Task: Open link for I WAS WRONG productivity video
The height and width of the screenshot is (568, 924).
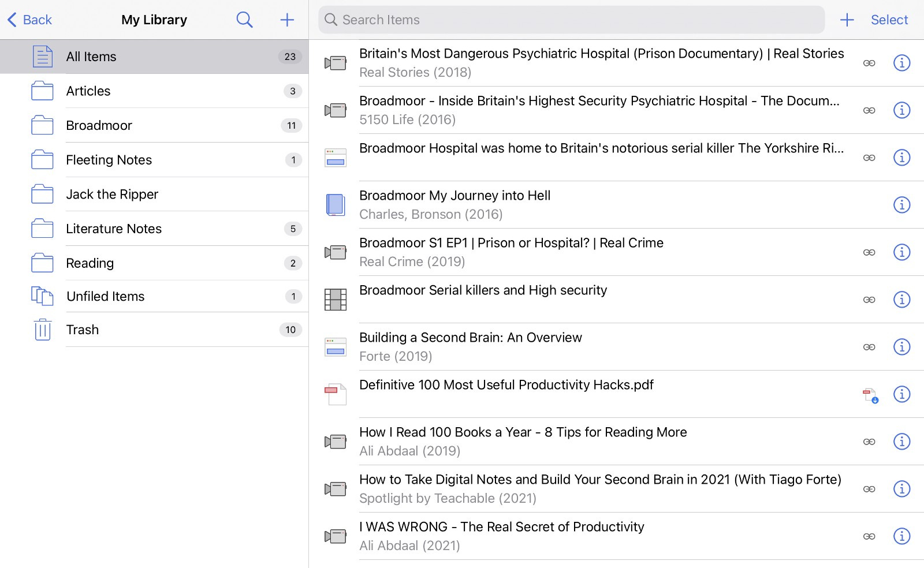Action: [x=869, y=536]
